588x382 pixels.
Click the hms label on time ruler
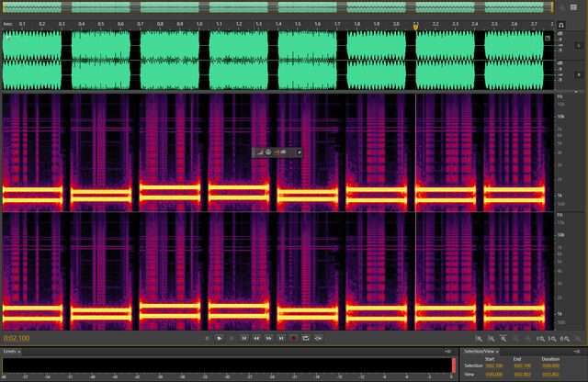point(7,24)
